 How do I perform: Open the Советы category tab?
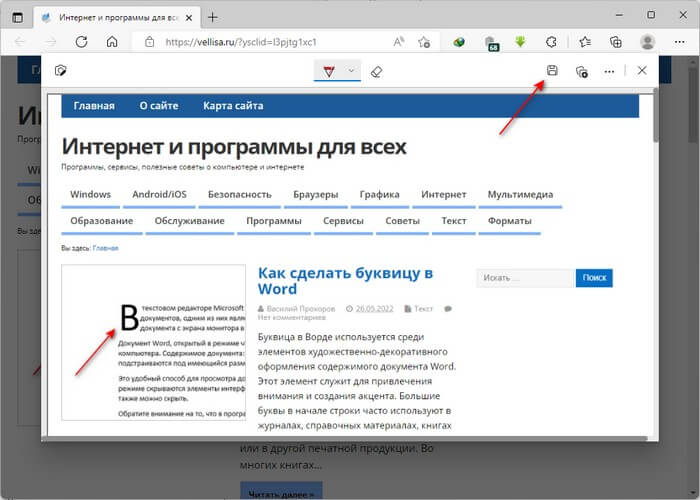point(402,221)
